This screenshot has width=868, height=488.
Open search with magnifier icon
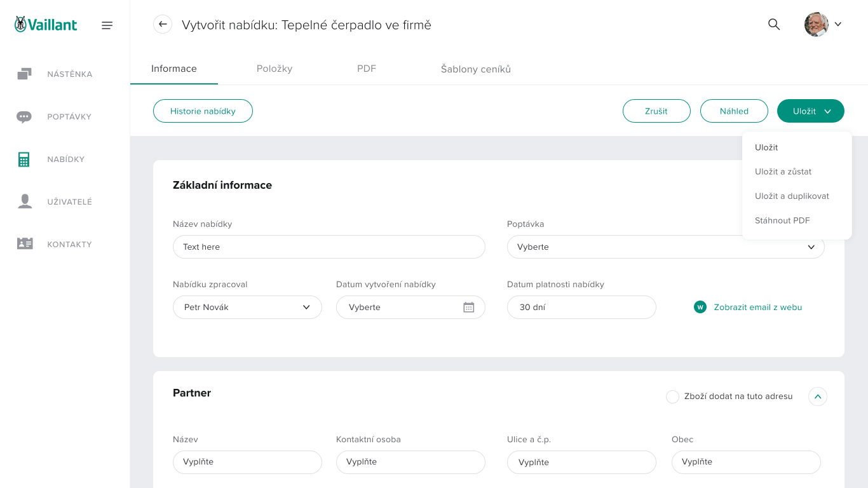773,25
